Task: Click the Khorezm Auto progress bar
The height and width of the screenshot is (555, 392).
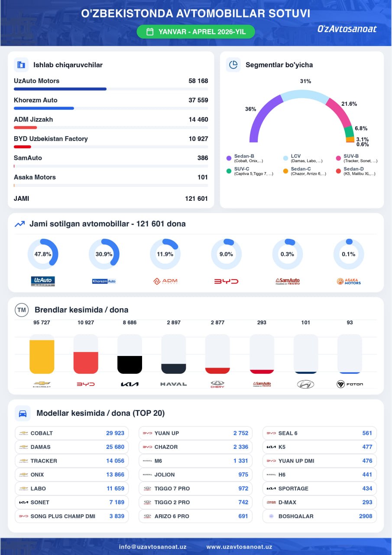Action: 111,108
